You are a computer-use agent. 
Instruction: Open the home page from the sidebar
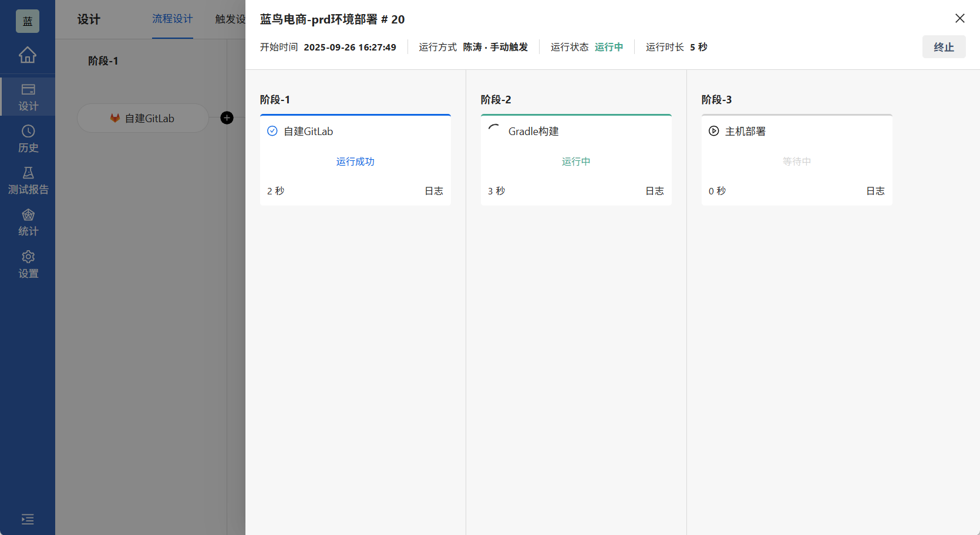coord(28,55)
